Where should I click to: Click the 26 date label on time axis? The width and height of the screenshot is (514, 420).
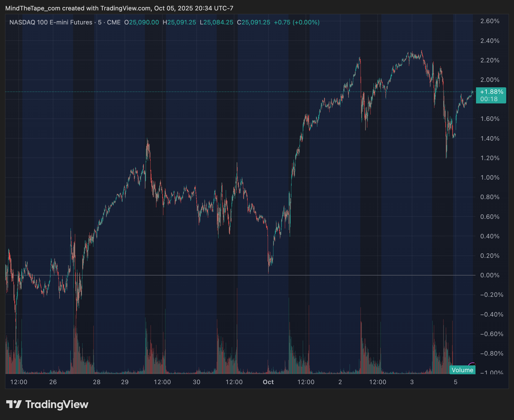coord(53,382)
